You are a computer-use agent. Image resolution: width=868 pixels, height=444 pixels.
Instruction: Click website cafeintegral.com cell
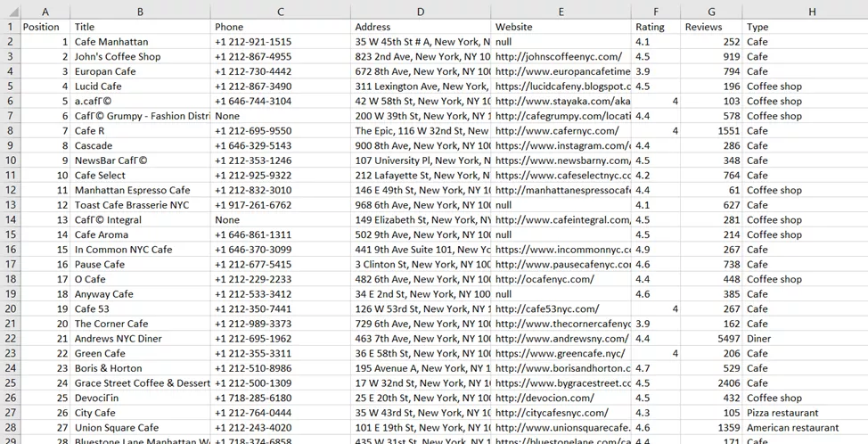[561, 220]
